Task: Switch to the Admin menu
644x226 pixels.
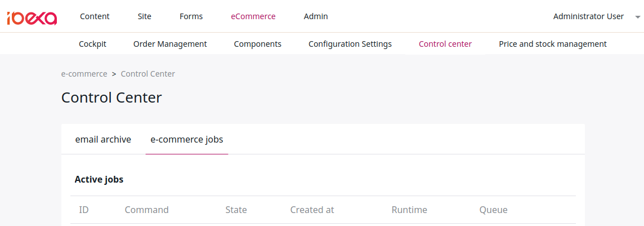Action: [316, 16]
